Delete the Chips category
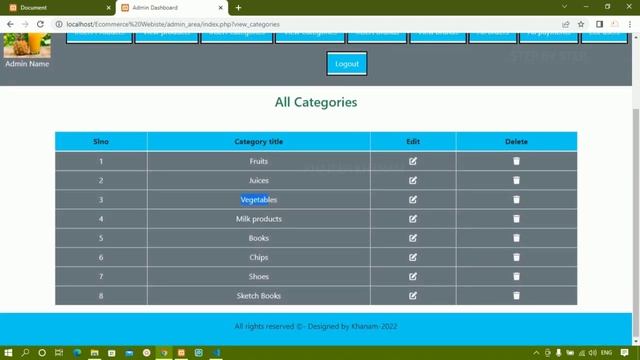 click(516, 257)
